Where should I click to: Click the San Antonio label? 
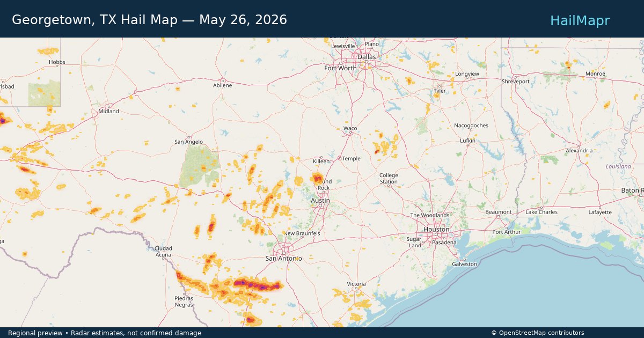pyautogui.click(x=284, y=259)
